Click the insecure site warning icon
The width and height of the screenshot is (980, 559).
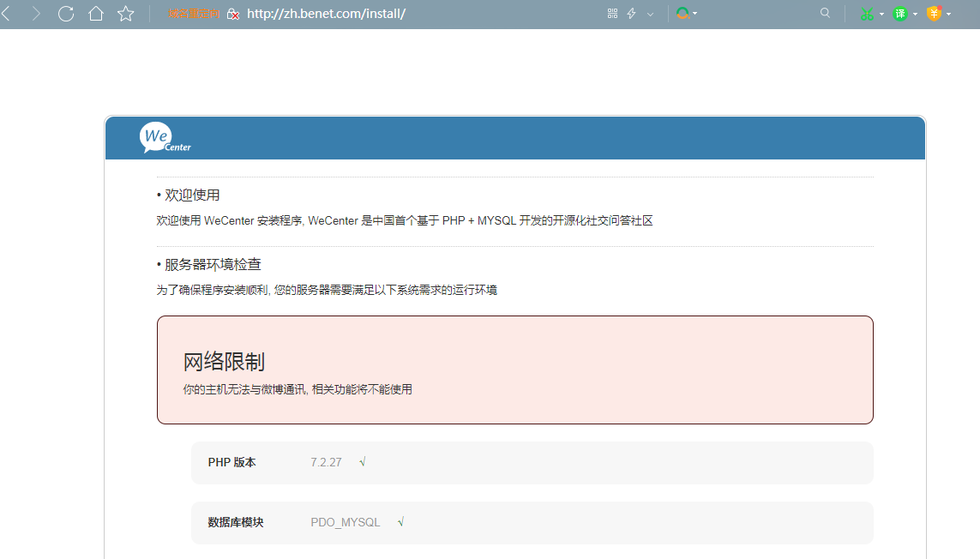click(x=233, y=14)
